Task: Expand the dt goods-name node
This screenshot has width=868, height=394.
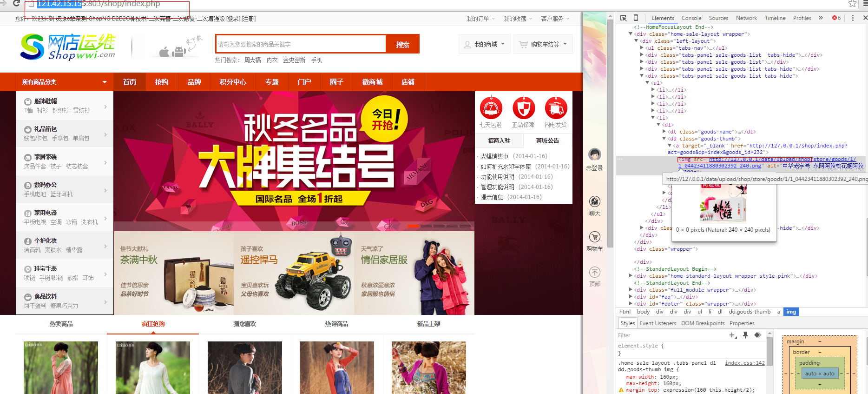Action: (664, 132)
